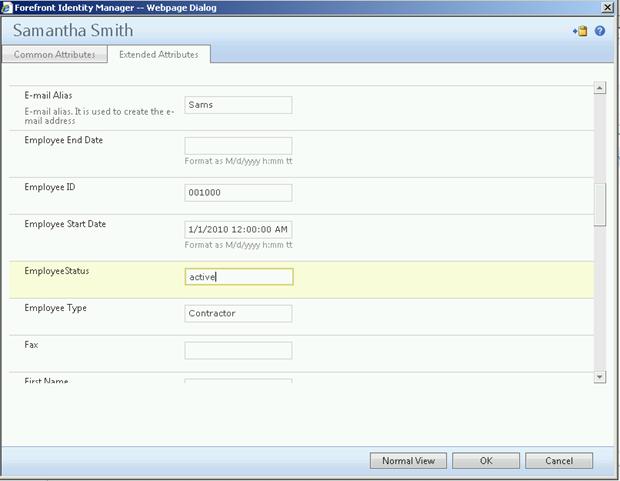Click the Samantha Smith heading
The width and height of the screenshot is (620, 481).
73,30
